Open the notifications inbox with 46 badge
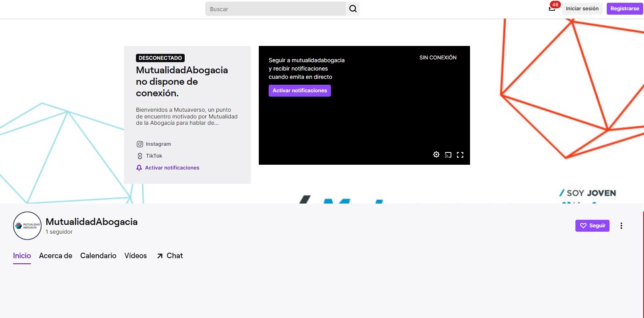The width and height of the screenshot is (644, 318). (x=552, y=8)
